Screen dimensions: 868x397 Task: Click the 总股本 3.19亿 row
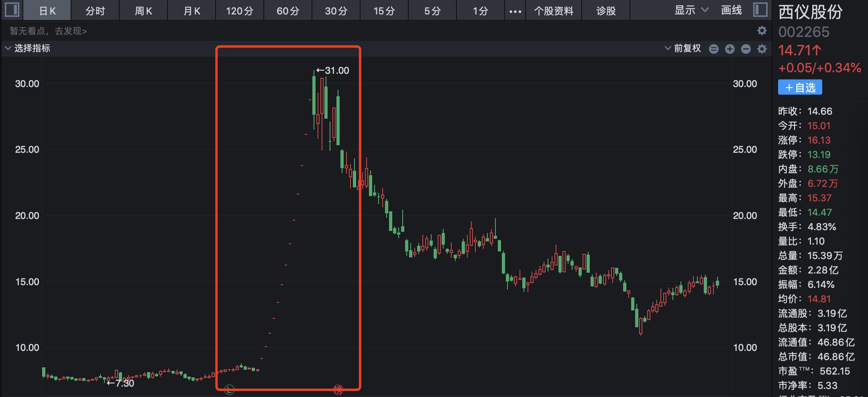813,328
